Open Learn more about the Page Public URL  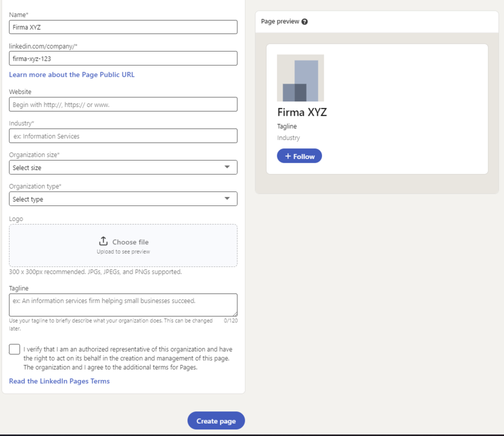coord(72,74)
